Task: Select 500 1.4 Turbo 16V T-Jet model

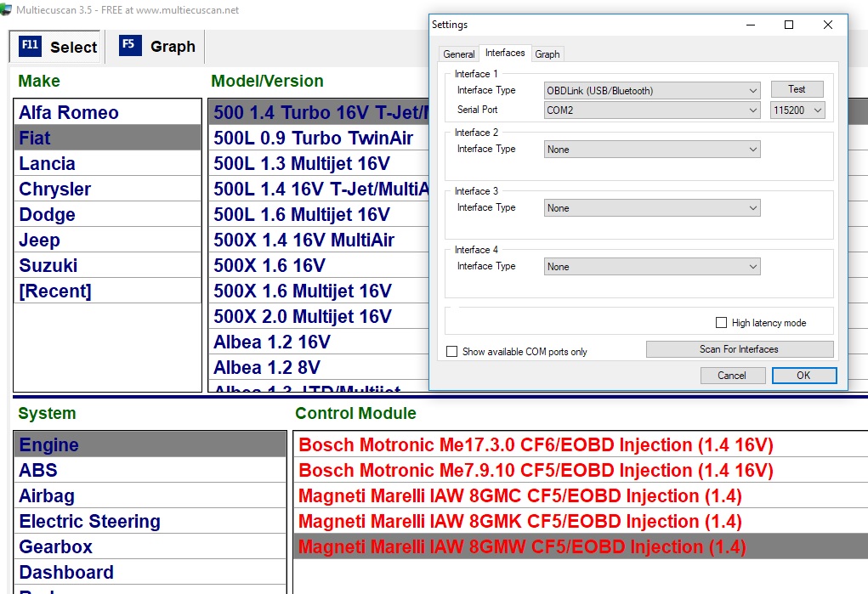Action: (x=319, y=112)
